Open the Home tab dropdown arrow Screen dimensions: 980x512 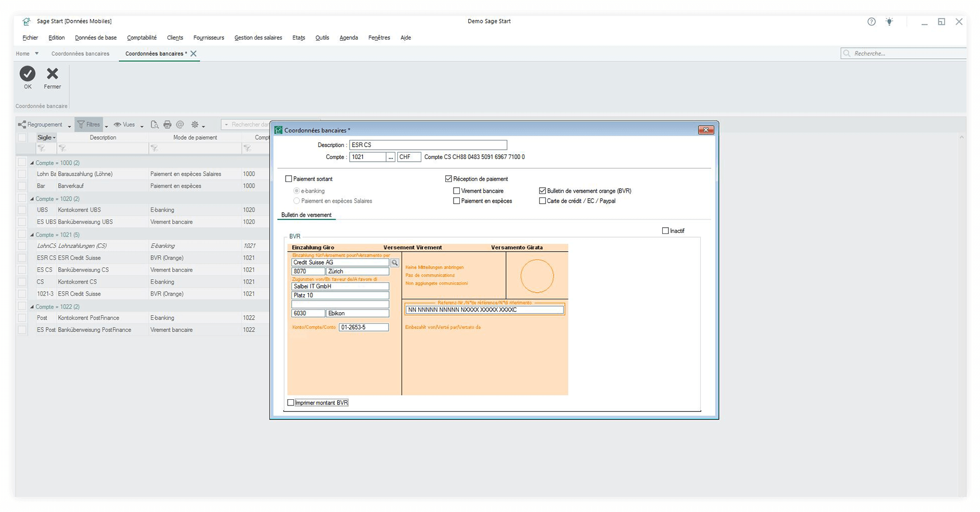pyautogui.click(x=36, y=54)
